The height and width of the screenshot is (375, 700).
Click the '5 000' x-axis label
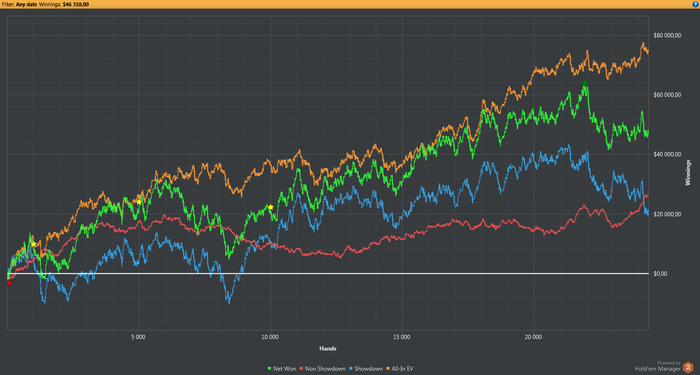[x=138, y=337]
